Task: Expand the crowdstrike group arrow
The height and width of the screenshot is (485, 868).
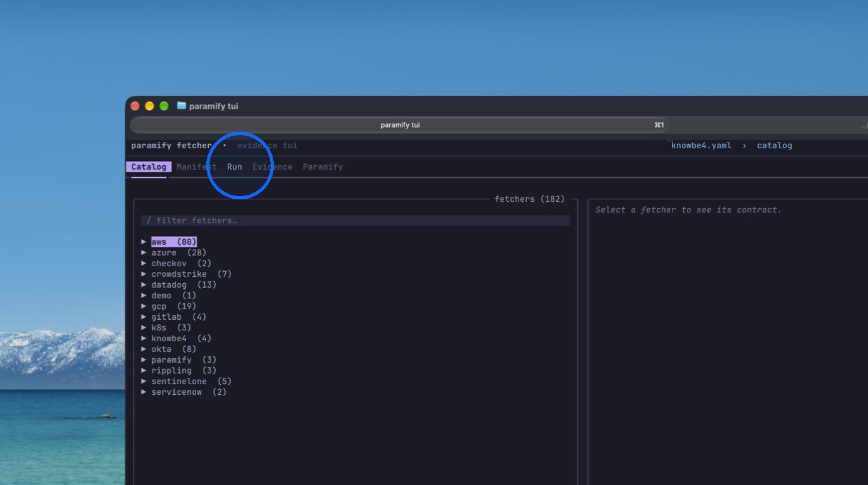Action: [144, 274]
